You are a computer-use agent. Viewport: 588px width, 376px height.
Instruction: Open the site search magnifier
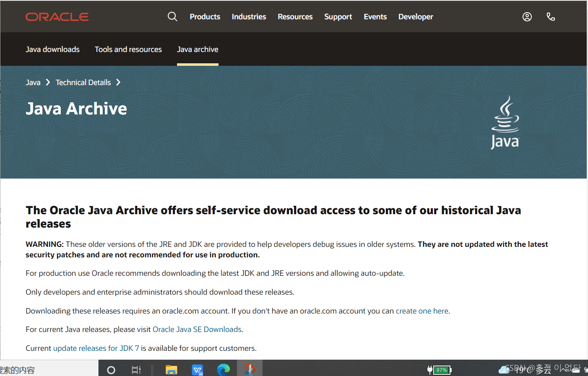tap(172, 17)
